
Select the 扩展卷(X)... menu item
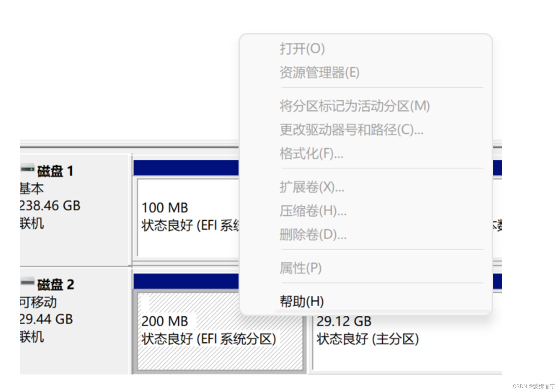(312, 187)
